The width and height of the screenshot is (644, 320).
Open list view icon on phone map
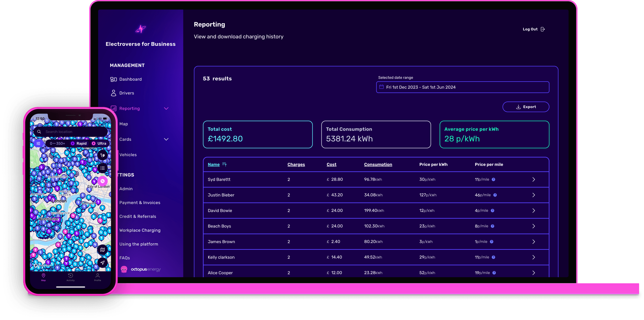tap(103, 168)
